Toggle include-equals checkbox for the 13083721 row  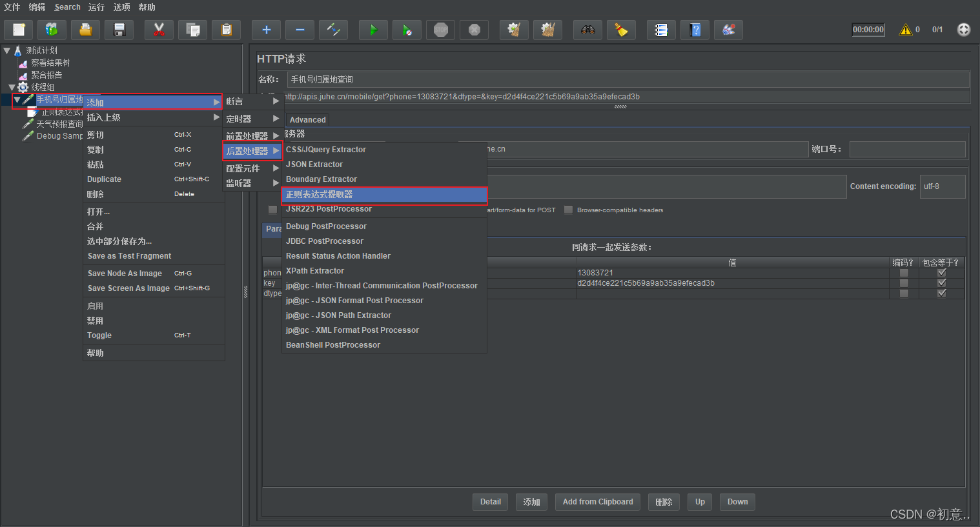(941, 273)
